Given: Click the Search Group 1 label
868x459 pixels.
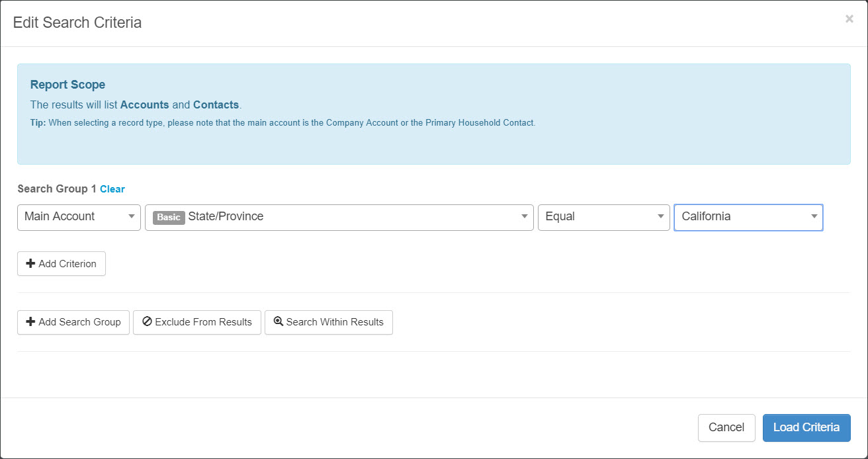Looking at the screenshot, I should [x=57, y=189].
